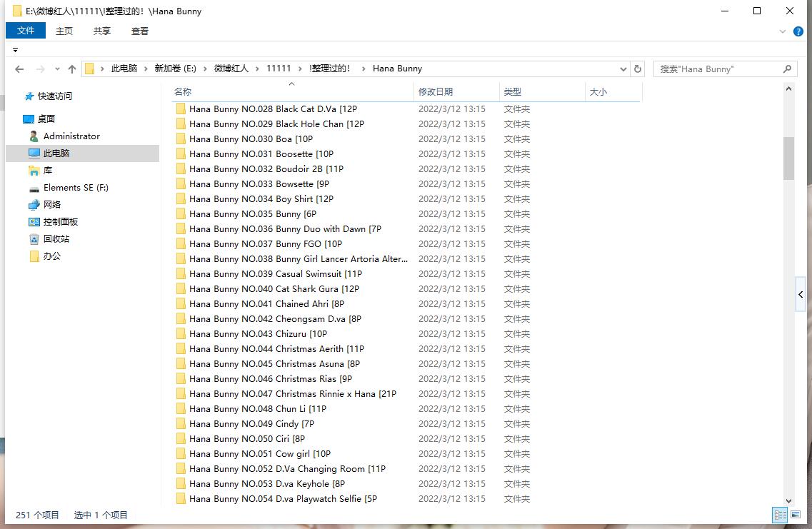Click address bar folder icon
This screenshot has width=812, height=529.
click(x=89, y=69)
